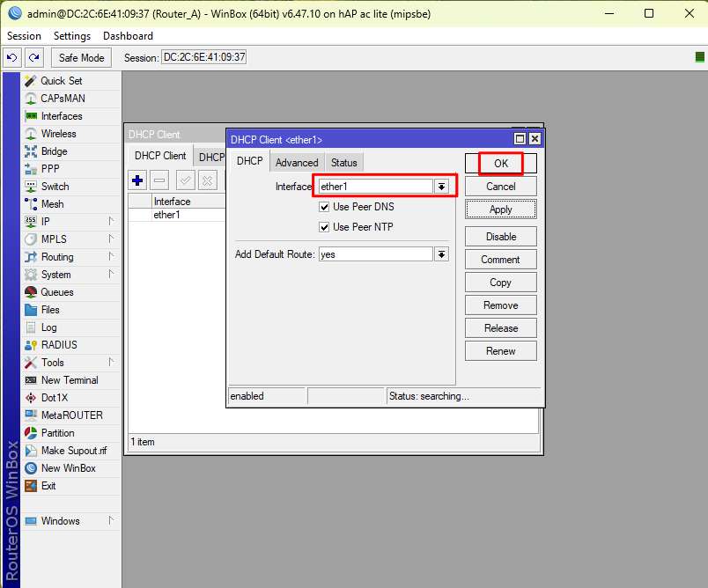Open CAPsMAN in the sidebar
This screenshot has height=588, width=708.
pos(63,99)
